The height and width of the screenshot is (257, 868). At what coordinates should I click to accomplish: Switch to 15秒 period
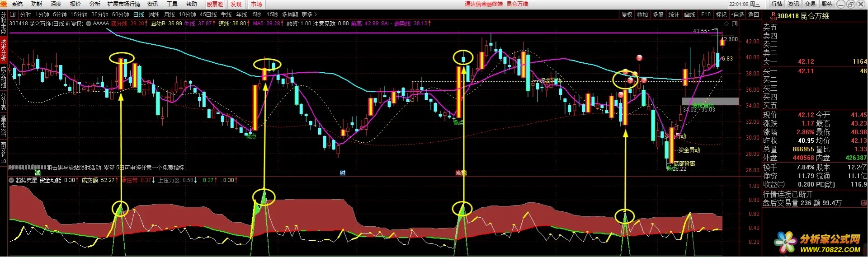click(x=272, y=14)
